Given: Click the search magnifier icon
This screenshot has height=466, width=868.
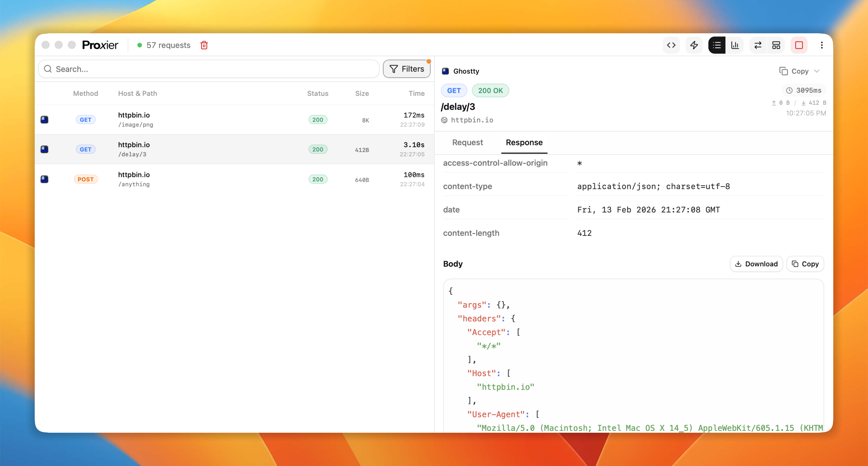Looking at the screenshot, I should (x=48, y=69).
